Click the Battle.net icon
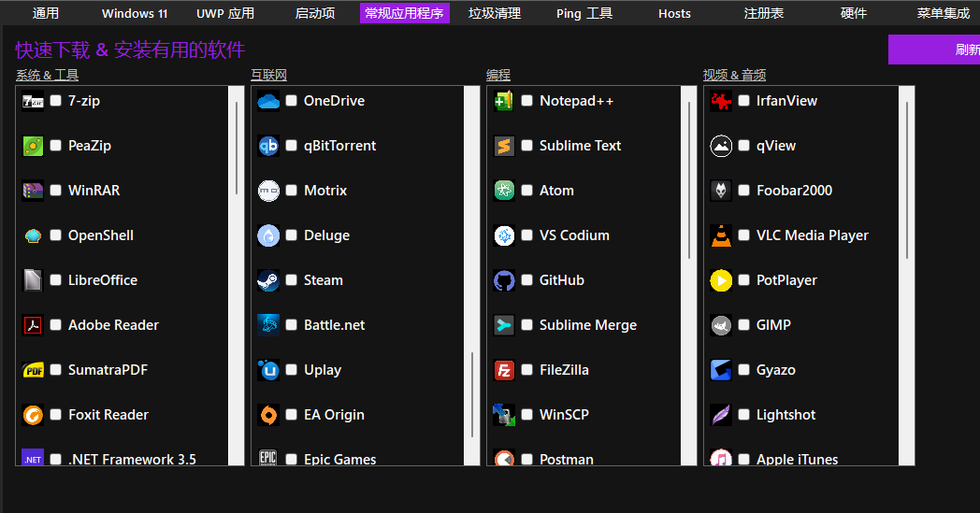The image size is (980, 513). [x=268, y=325]
